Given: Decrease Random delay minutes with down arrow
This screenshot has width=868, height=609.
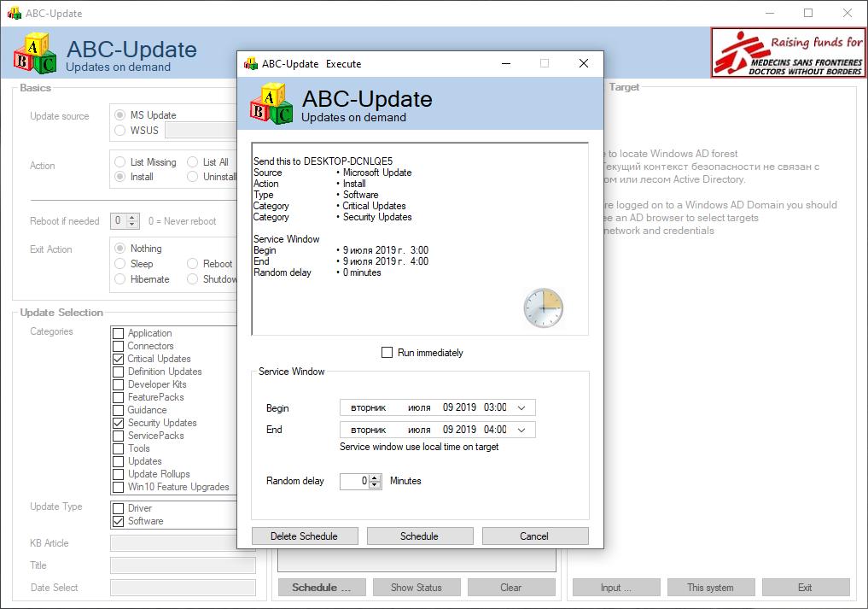Looking at the screenshot, I should coord(375,485).
